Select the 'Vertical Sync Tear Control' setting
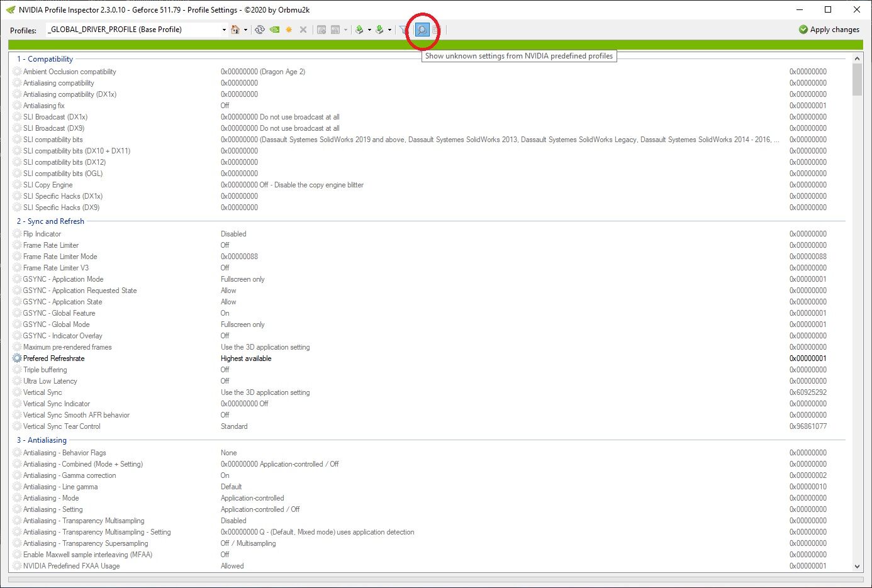Image resolution: width=872 pixels, height=588 pixels. pyautogui.click(x=62, y=426)
